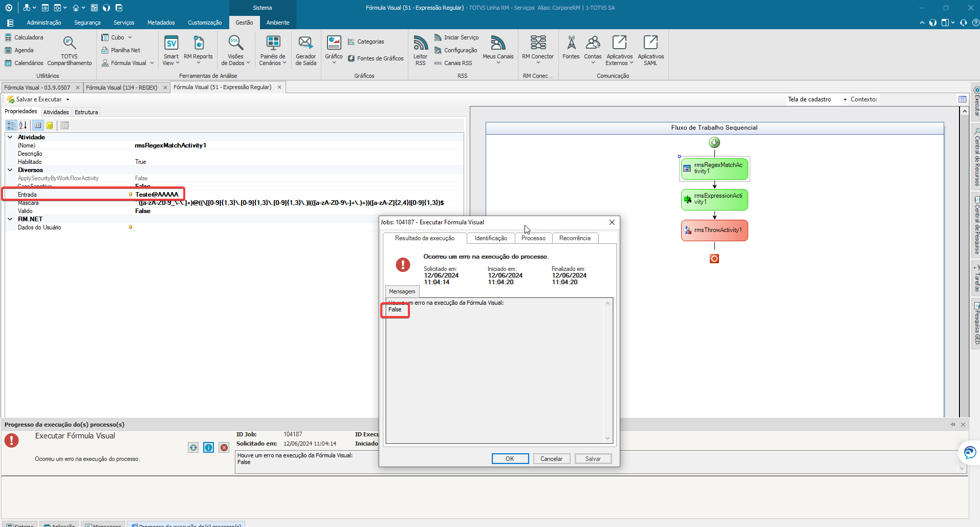Open Painéis de Cenários dropdown
This screenshot has width=980, height=527.
coord(272,51)
